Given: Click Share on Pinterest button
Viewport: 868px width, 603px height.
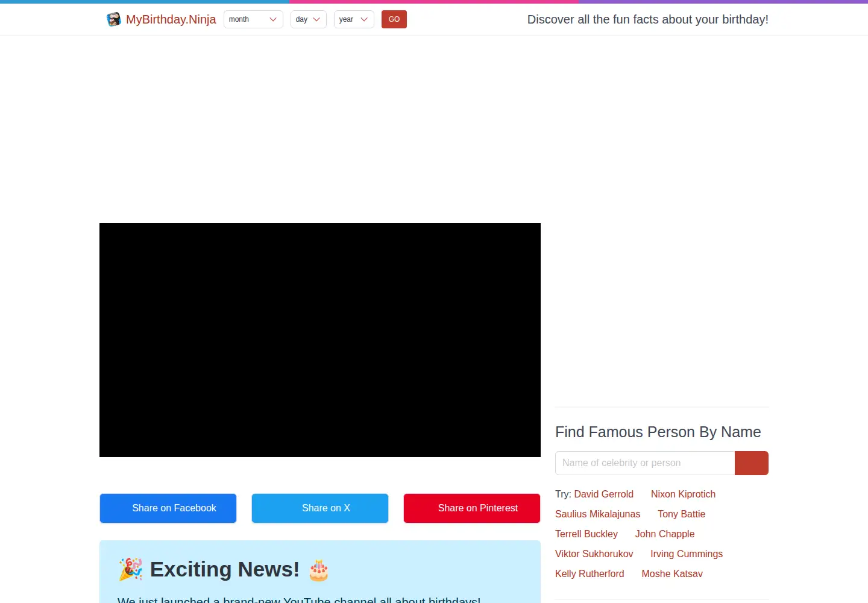Looking at the screenshot, I should 472,508.
